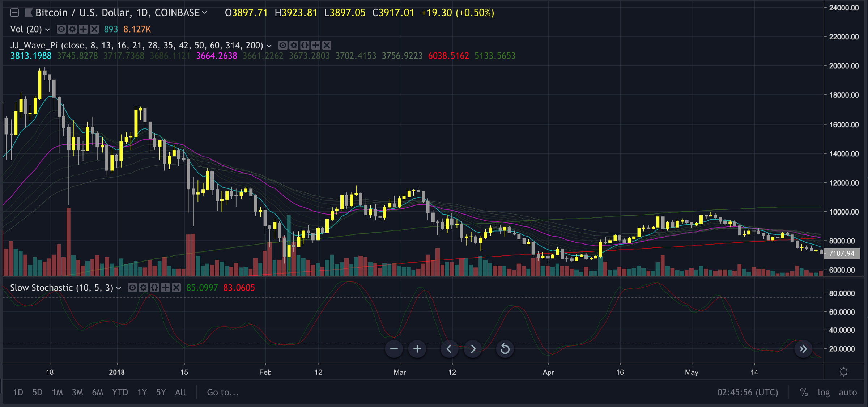This screenshot has height=407, width=868.
Task: Toggle Slow Stochastic visibility eye icon
Action: pyautogui.click(x=132, y=288)
